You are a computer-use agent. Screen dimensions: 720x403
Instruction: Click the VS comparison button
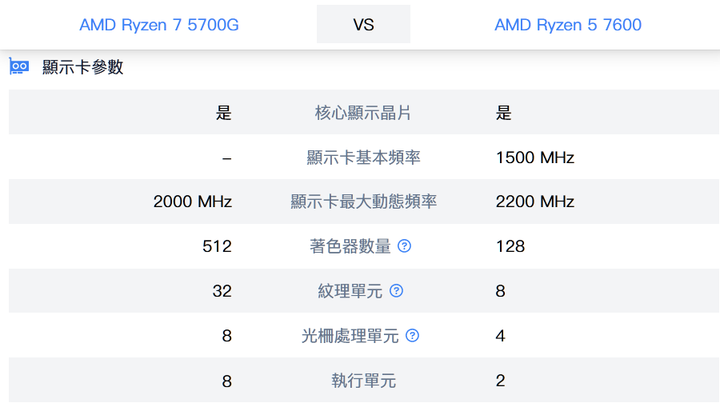(x=363, y=24)
